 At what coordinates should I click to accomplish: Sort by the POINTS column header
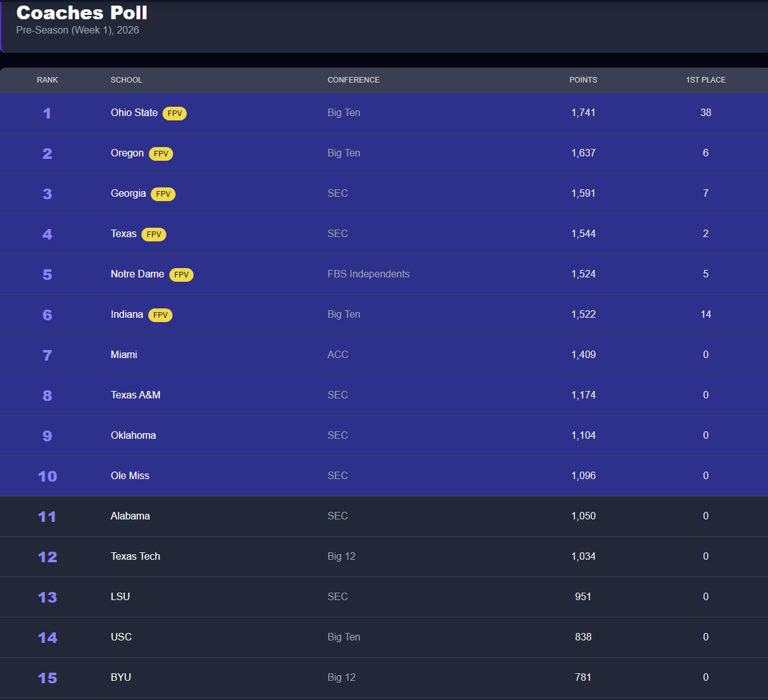[x=583, y=80]
